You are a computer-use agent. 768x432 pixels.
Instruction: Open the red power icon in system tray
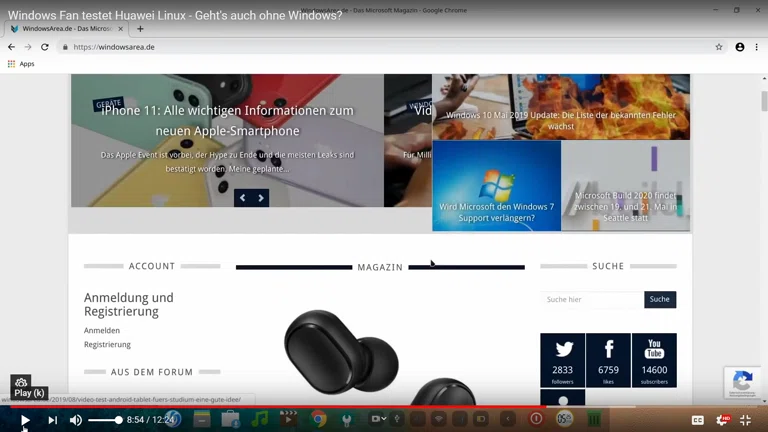(x=536, y=419)
